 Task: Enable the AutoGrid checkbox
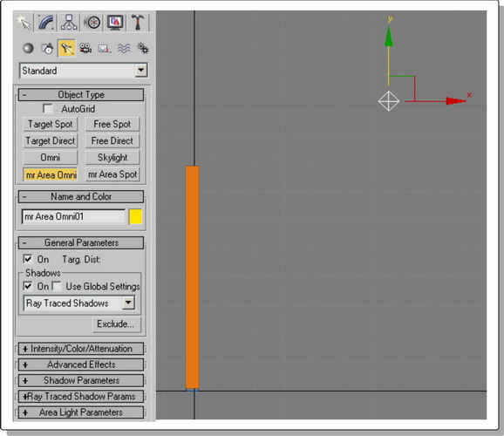48,109
